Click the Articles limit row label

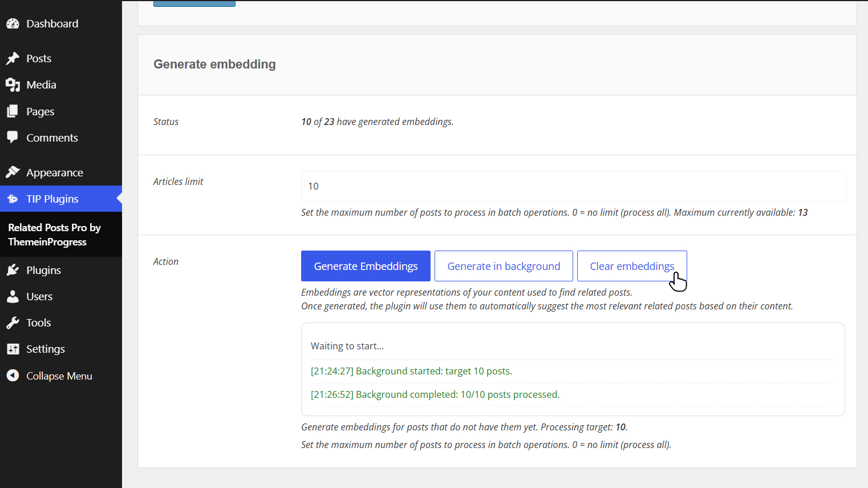coord(179,182)
